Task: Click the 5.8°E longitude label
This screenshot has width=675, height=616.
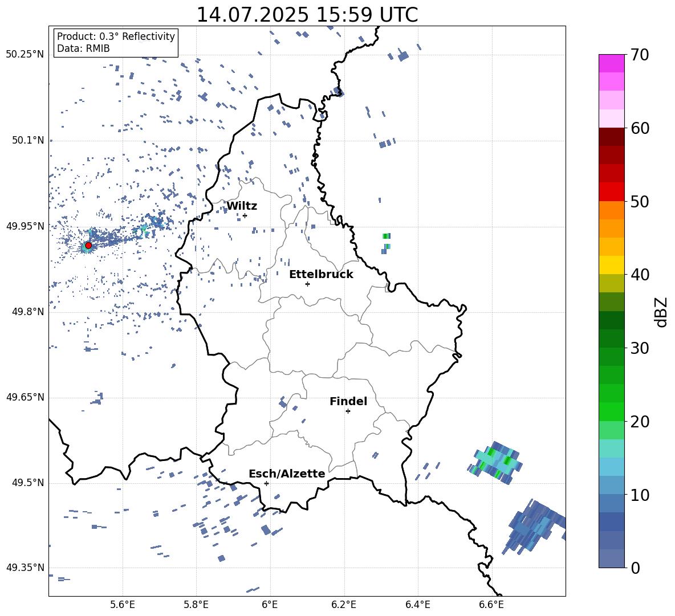Action: [196, 605]
